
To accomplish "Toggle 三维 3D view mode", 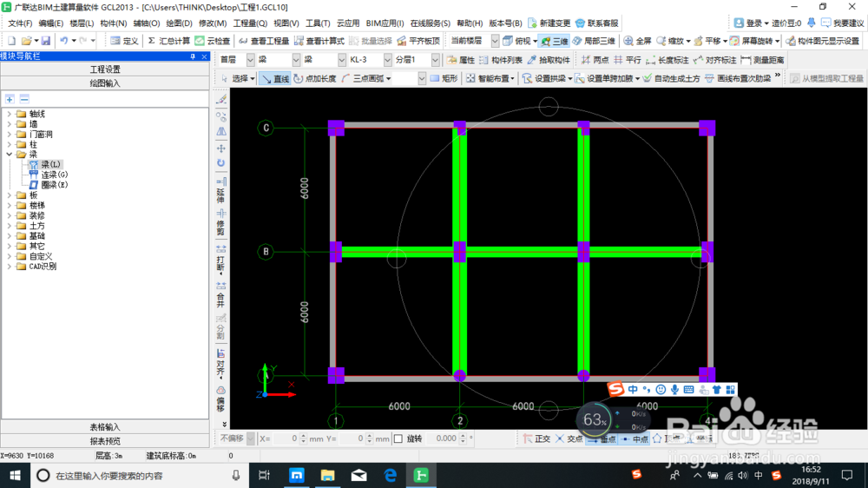I will tap(554, 41).
